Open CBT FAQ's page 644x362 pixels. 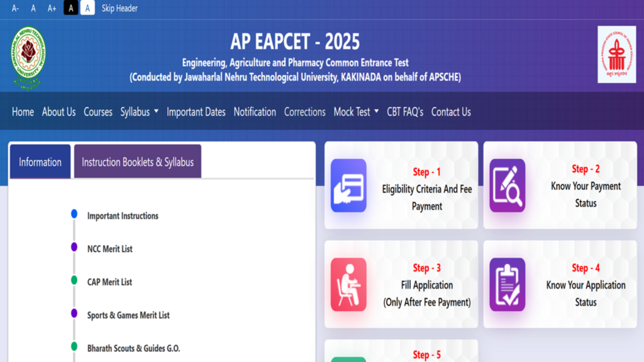[x=405, y=112]
